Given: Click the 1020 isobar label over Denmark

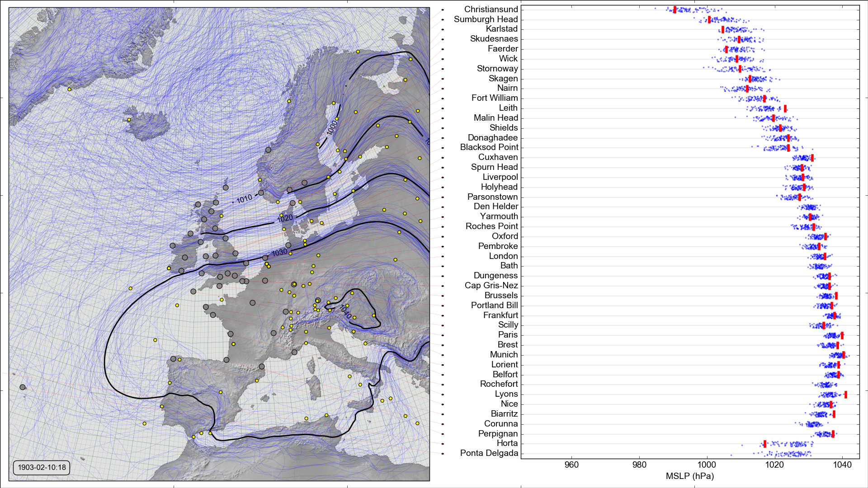Looking at the screenshot, I should click(x=285, y=219).
